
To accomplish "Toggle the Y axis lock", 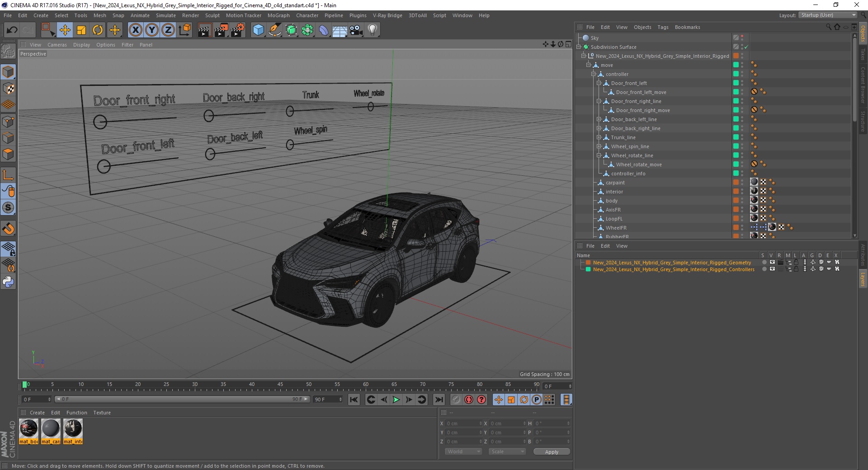I will coord(152,30).
